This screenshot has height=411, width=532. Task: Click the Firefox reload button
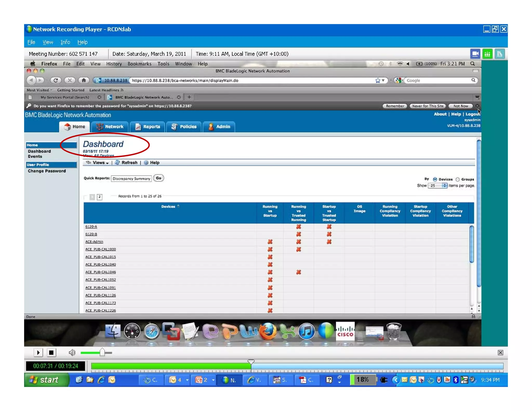coord(56,80)
